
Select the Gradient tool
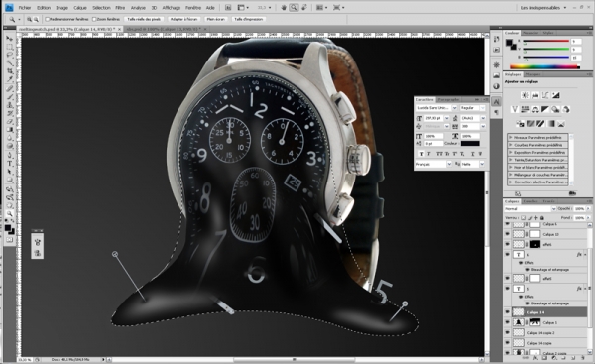10,130
